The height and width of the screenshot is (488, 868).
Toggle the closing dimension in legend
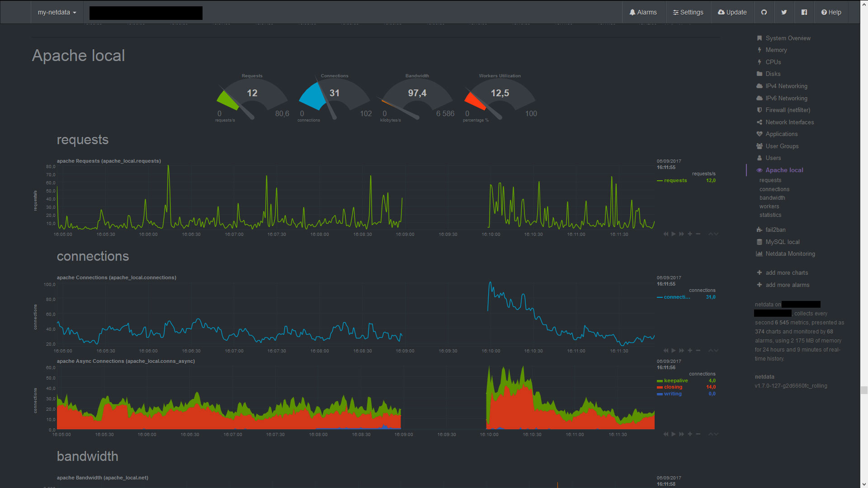(x=673, y=387)
